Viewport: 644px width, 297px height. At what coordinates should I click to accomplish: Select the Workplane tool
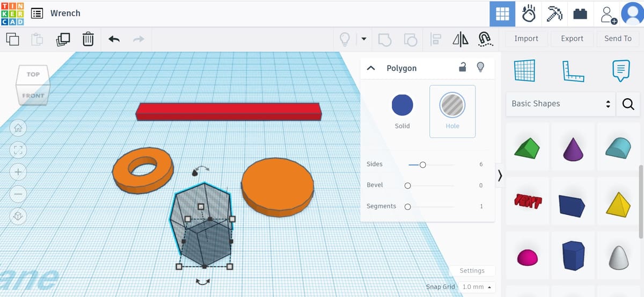(x=525, y=70)
